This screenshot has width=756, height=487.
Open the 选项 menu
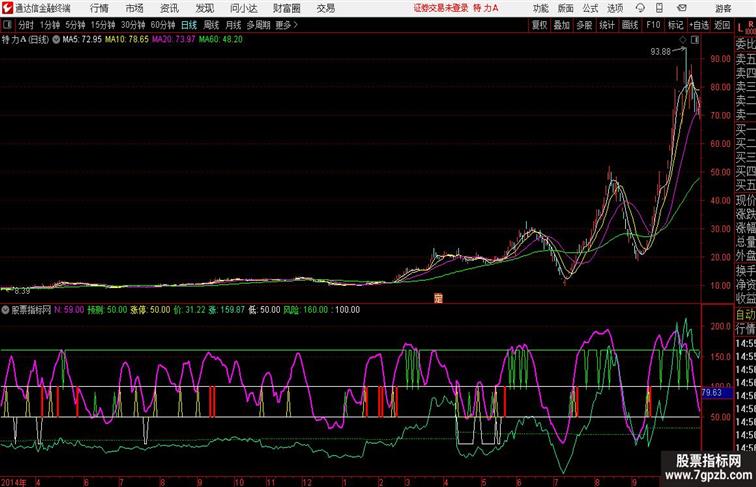[x=615, y=8]
